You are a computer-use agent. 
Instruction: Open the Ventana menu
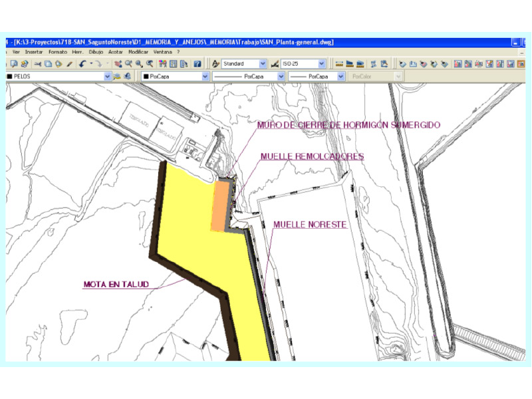162,52
